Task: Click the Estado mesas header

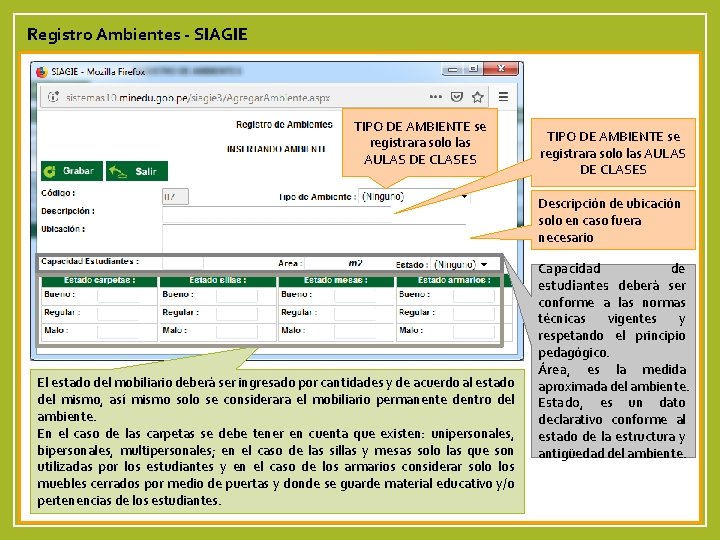Action: coord(336,280)
